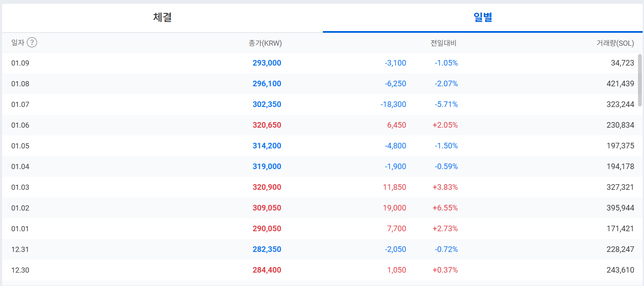Click the -3,100 change value
644x286 pixels.
395,63
